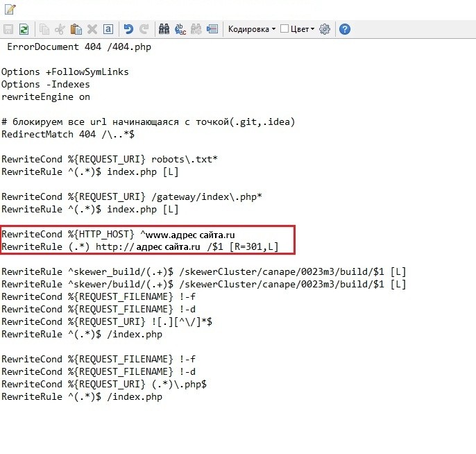The image size is (476, 454).
Task: Open the Replace tool icon
Action: pos(180,29)
